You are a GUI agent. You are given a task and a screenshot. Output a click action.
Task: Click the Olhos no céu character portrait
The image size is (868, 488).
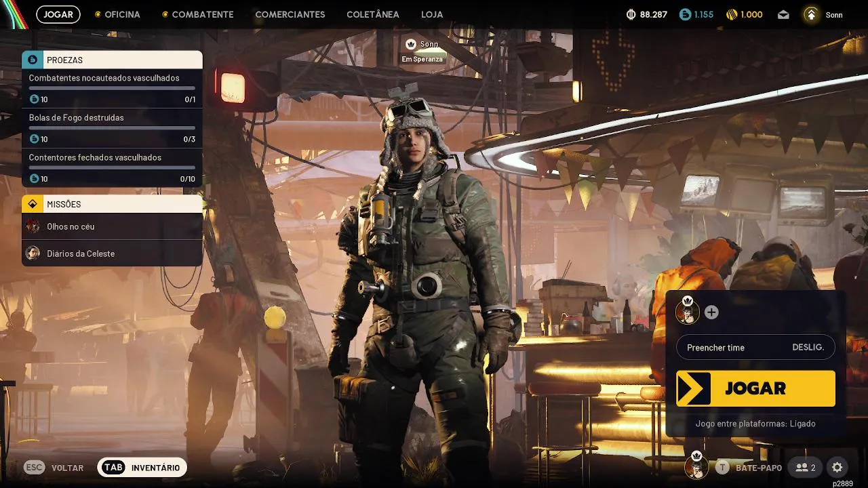click(33, 226)
